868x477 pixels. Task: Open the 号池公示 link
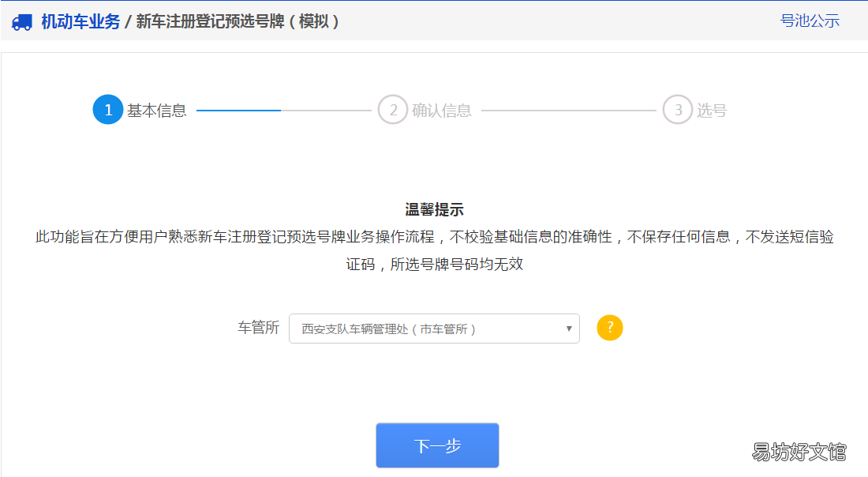pos(810,21)
